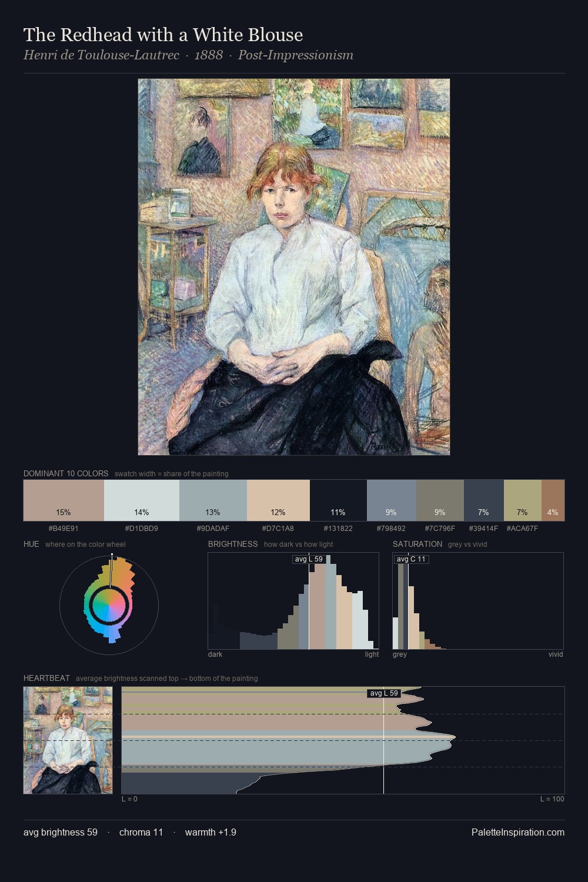The width and height of the screenshot is (588, 882).
Task: Click avg L 59 marker in Heartbeat chart
Action: [x=384, y=693]
